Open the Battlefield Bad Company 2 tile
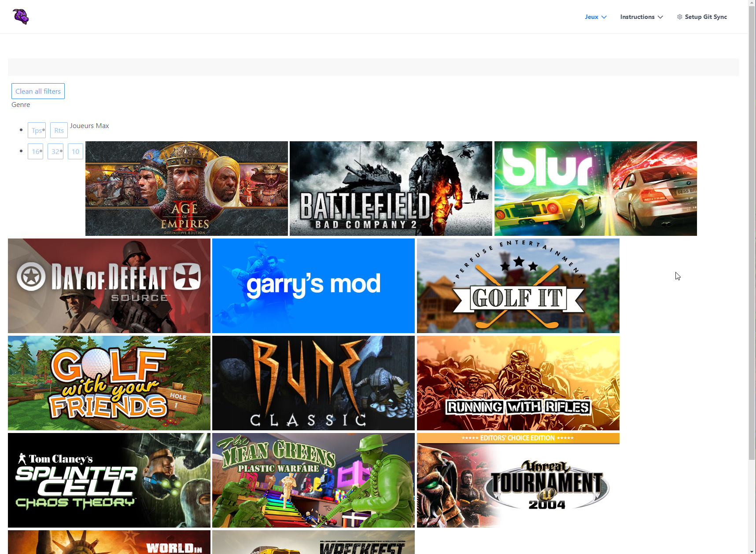Screen dimensions: 756x554 (x=391, y=188)
